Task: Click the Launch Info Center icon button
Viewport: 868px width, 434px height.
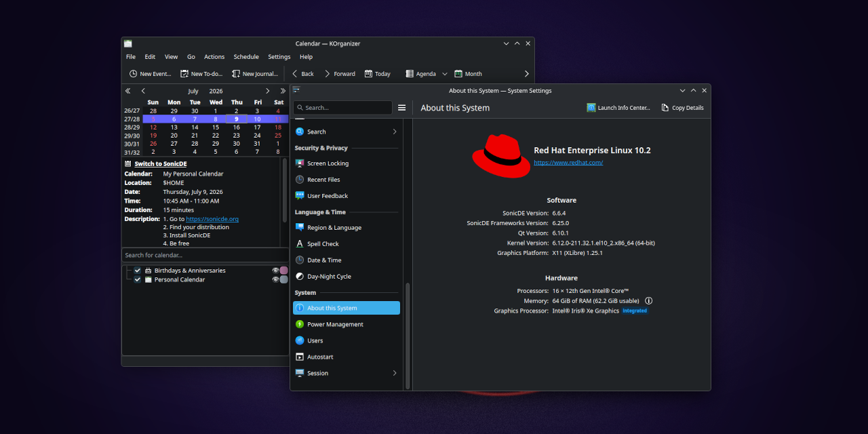Action: (591, 108)
